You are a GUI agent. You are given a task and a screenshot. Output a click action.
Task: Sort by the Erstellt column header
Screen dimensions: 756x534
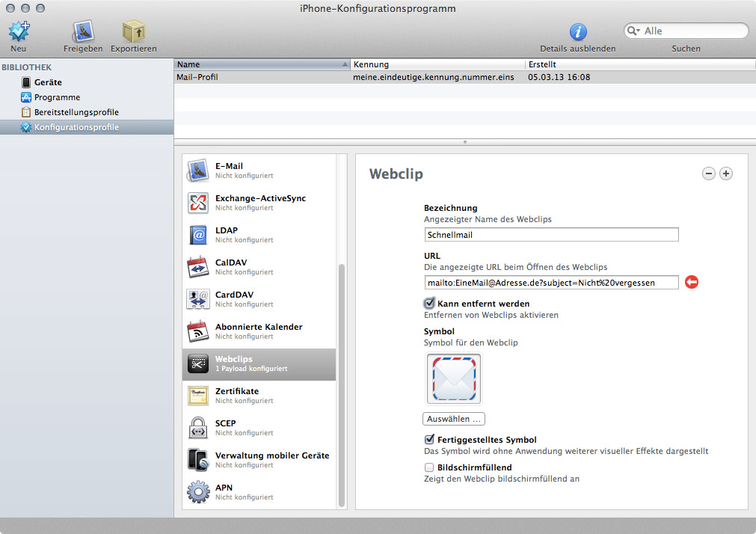pyautogui.click(x=640, y=64)
